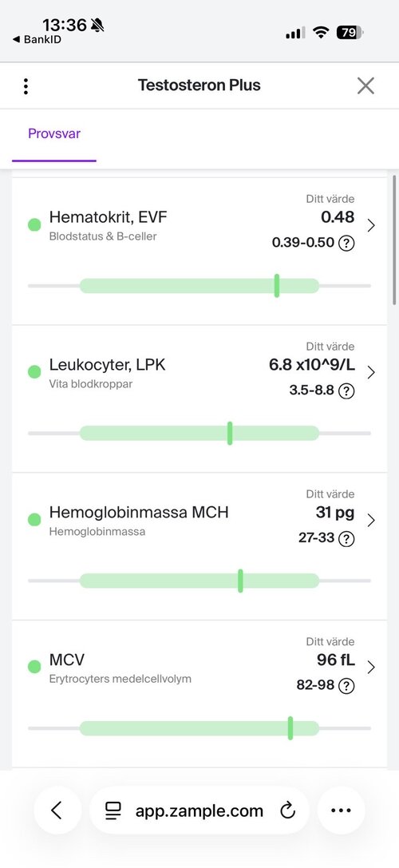Viewport: 399px width, 868px height.
Task: Open the help icon next to 0.39-0.50
Action: click(346, 244)
